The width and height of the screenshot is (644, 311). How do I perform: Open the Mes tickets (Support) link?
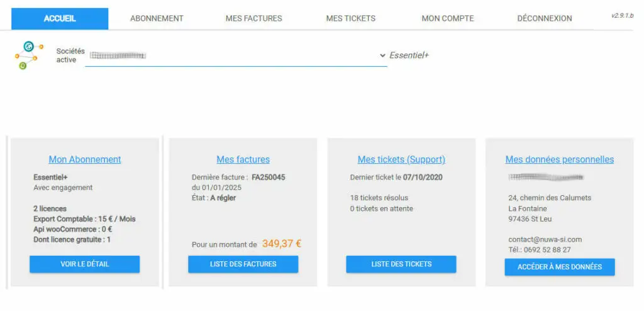pos(401,159)
